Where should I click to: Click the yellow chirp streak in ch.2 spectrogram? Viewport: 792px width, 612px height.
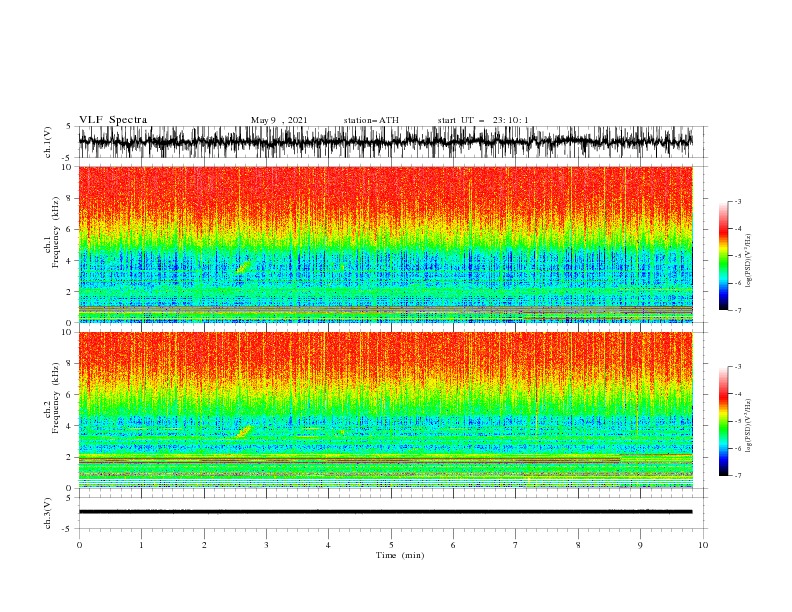click(x=244, y=431)
